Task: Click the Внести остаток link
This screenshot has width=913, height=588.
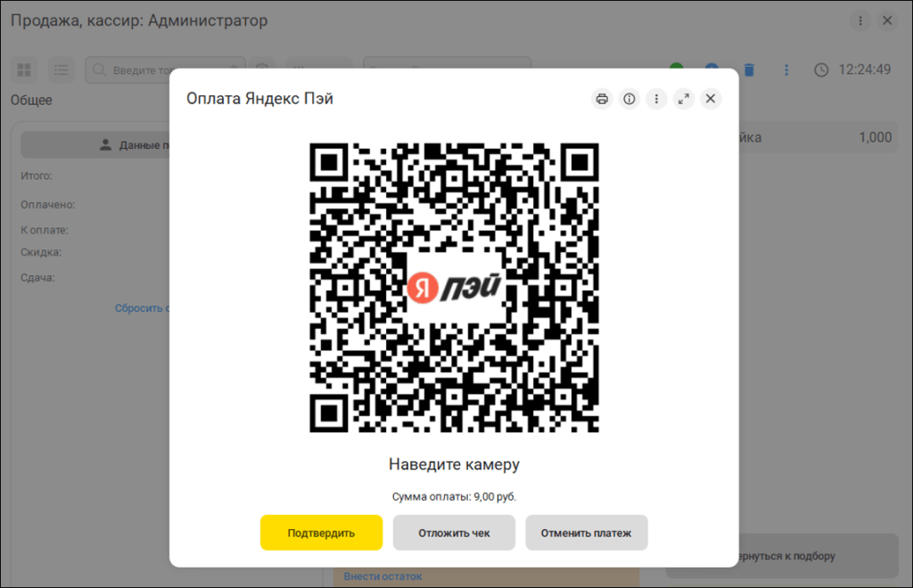Action: [382, 576]
